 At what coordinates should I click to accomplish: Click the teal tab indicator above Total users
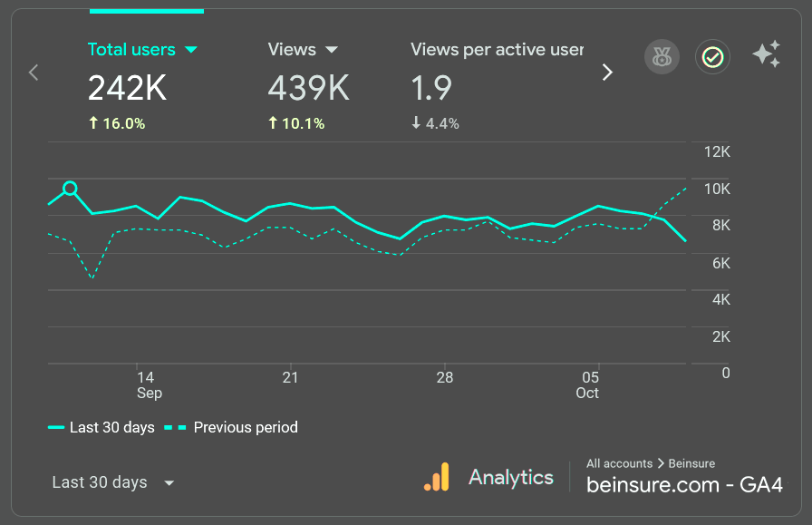(x=147, y=9)
